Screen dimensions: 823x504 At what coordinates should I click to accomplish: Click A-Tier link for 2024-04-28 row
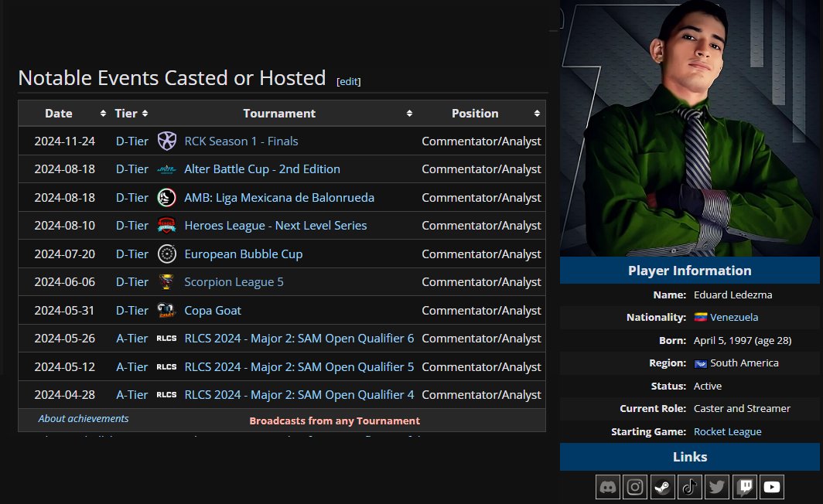tap(132, 395)
